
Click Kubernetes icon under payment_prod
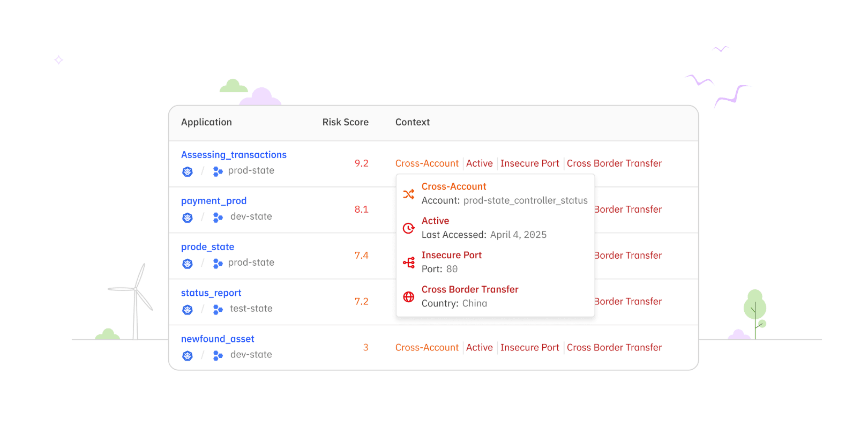[188, 218]
